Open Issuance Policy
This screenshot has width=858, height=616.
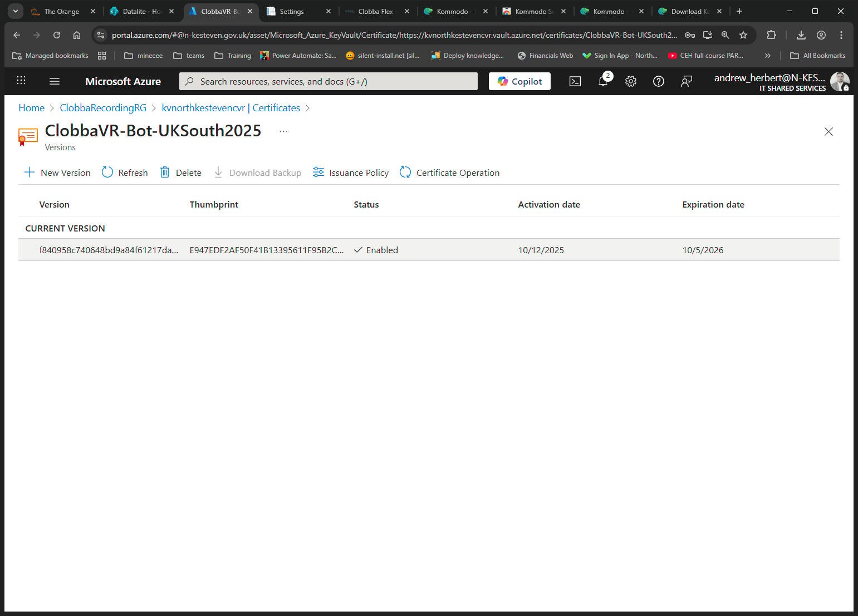tap(351, 173)
